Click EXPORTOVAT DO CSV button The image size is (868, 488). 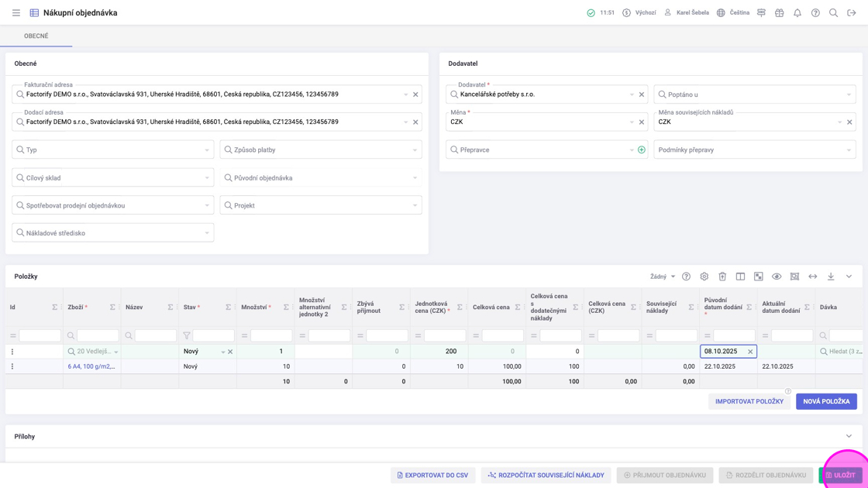click(x=432, y=475)
